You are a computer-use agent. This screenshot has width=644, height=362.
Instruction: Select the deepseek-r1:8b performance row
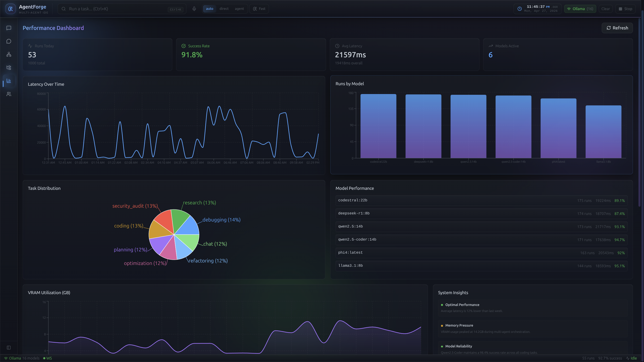coord(481,214)
